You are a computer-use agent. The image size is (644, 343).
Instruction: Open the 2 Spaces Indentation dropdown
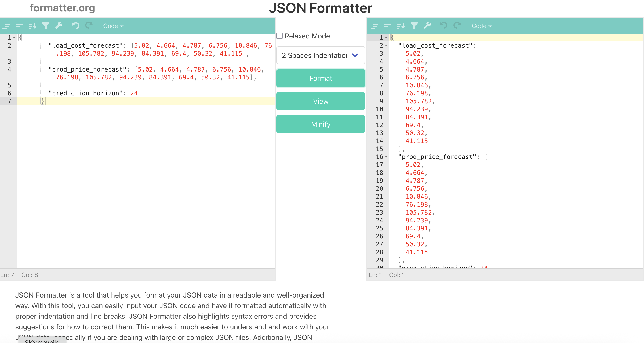tap(320, 55)
